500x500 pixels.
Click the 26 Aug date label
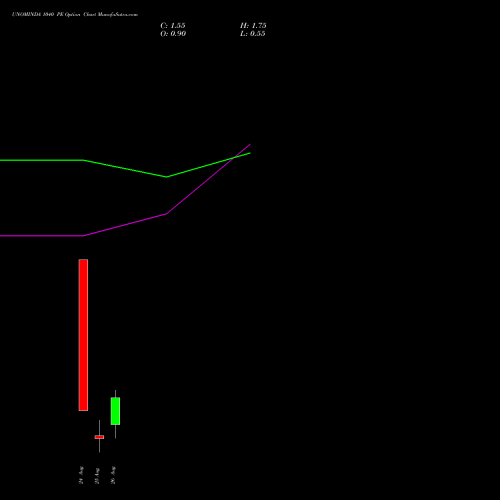(113, 475)
